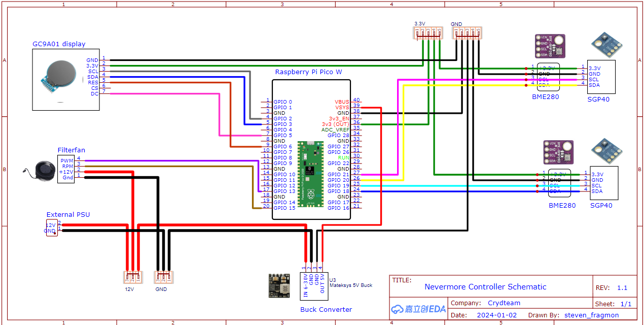Select the "VBUS" pin label
This screenshot has height=325, width=644.
pos(342,102)
